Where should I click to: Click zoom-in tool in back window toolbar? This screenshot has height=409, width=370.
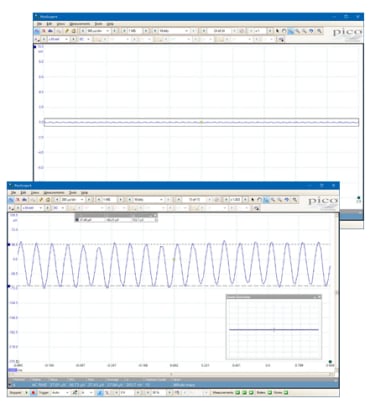pos(297,31)
